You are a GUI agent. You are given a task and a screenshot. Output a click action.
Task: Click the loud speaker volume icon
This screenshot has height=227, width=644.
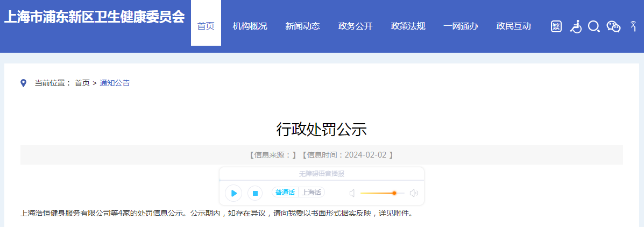coord(414,193)
